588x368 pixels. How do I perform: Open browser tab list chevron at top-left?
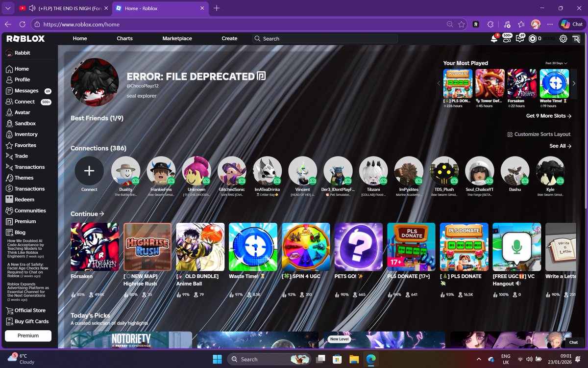click(7, 8)
